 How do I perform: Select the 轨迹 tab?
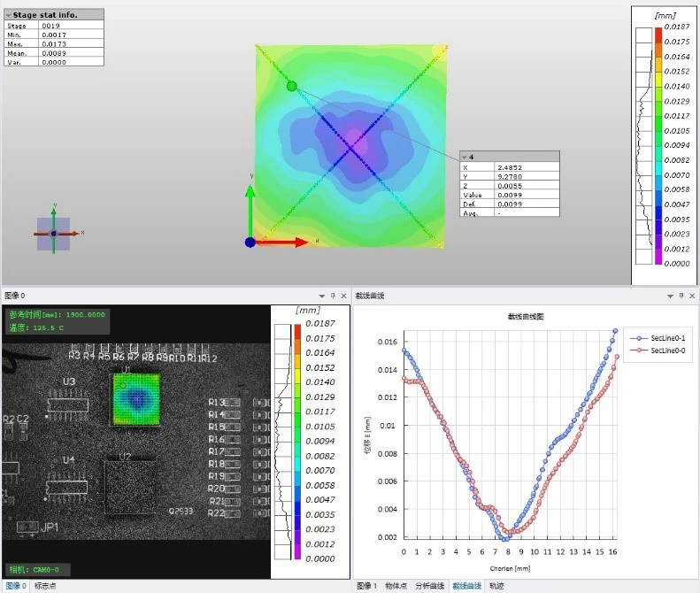tap(496, 586)
